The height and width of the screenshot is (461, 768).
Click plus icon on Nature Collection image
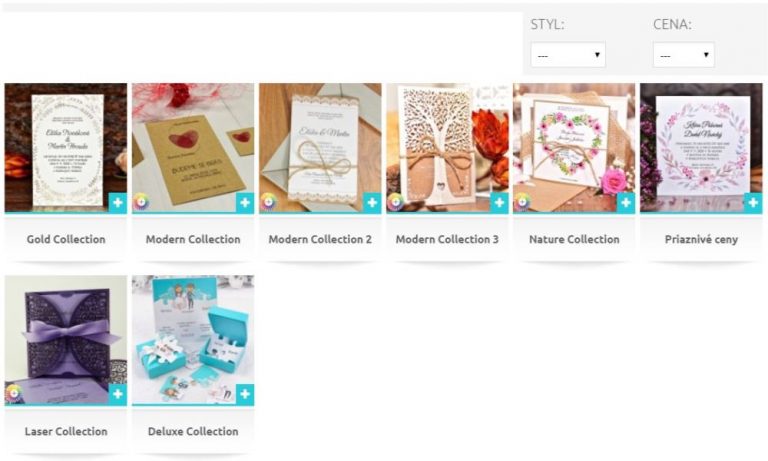[626, 202]
